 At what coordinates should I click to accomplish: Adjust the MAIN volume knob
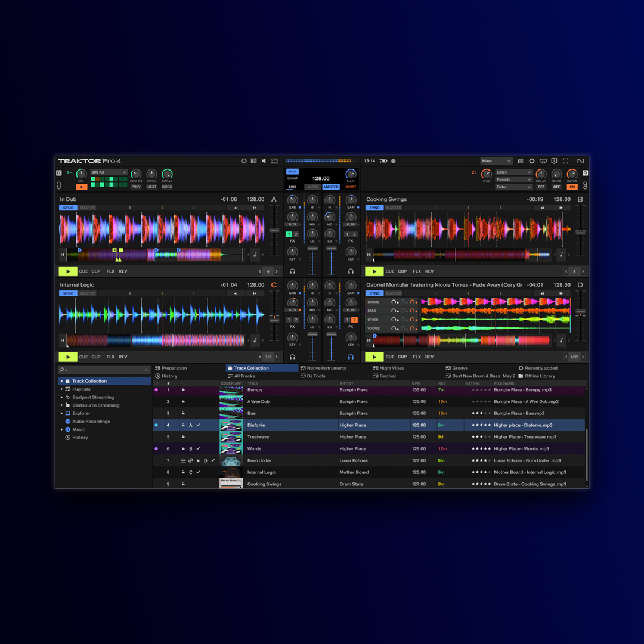pos(351,174)
